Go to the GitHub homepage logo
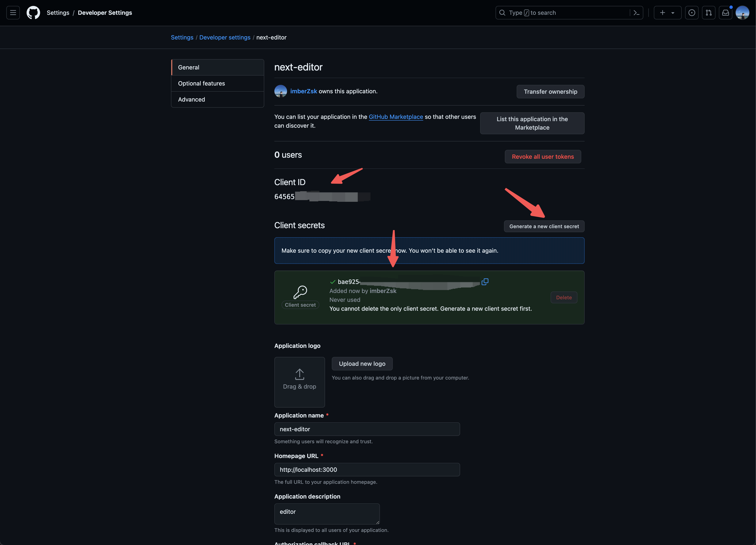This screenshot has height=545, width=756. point(33,13)
